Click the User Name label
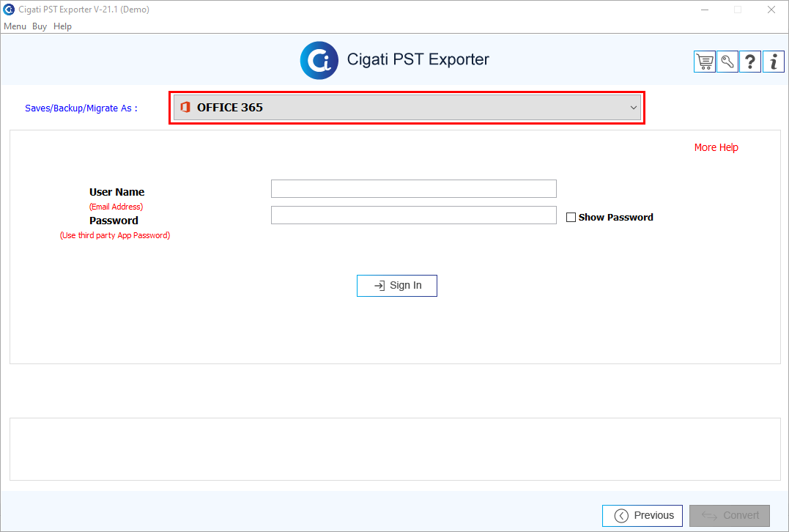The width and height of the screenshot is (789, 532). point(116,192)
